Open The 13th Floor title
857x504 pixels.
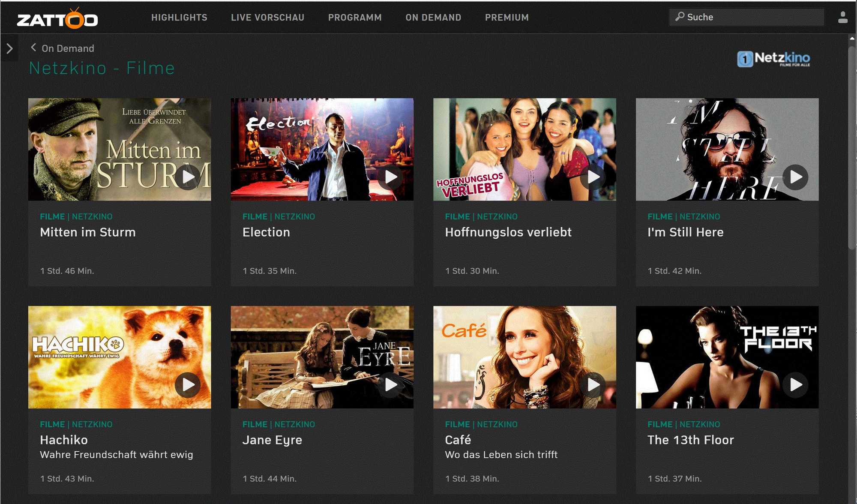click(x=691, y=440)
